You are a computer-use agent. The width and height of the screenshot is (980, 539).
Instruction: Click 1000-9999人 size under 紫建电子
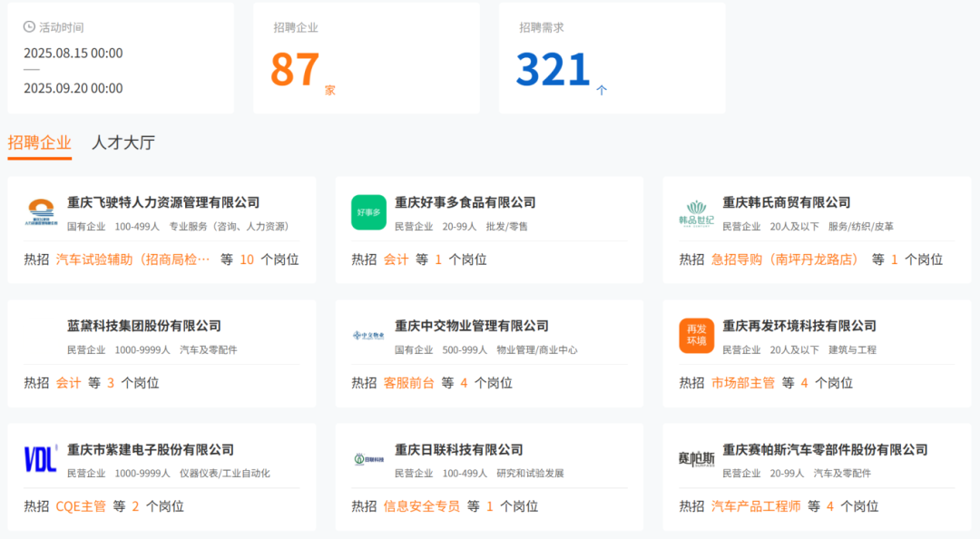142,474
